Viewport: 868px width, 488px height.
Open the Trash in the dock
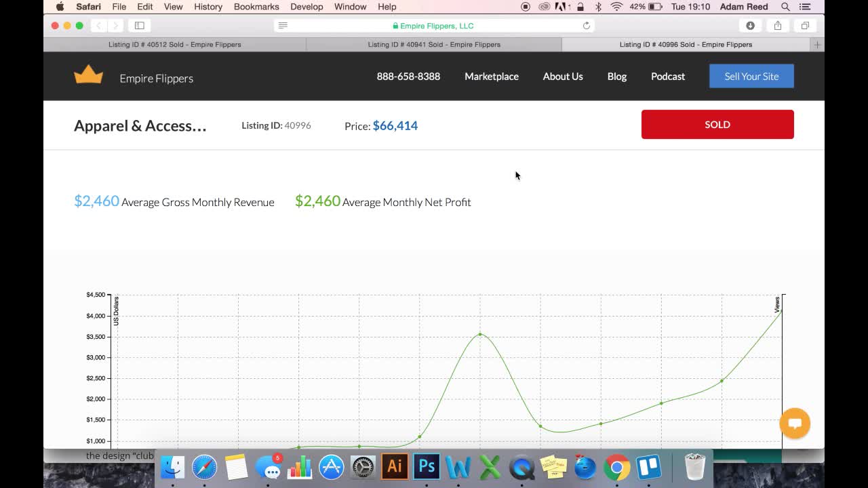[695, 467]
